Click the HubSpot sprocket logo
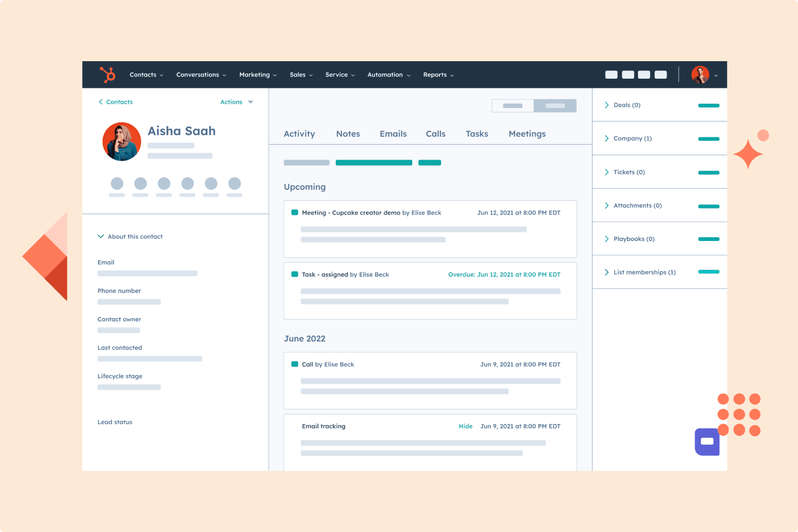The height and width of the screenshot is (532, 798). pos(106,74)
